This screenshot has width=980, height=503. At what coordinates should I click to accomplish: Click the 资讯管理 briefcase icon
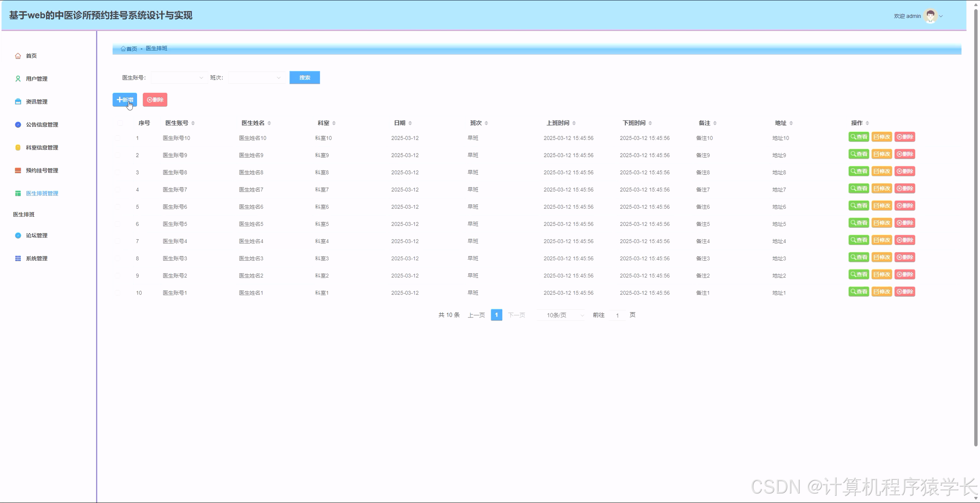[18, 102]
